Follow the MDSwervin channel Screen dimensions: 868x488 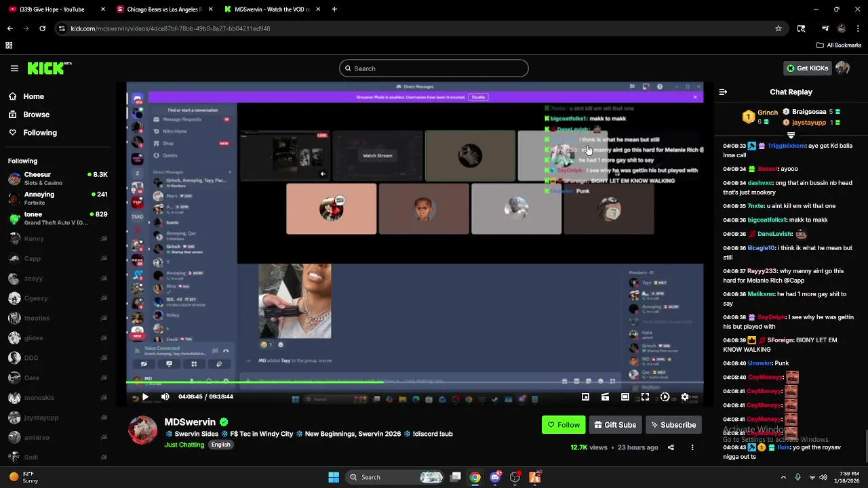(x=564, y=425)
